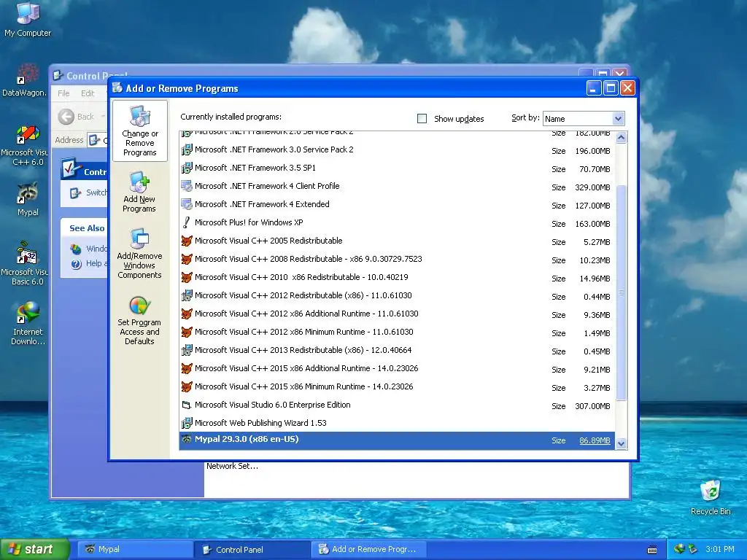Select Microsoft .NET Framework 3.5 SP1 entry
The image size is (747, 560).
[397, 168]
